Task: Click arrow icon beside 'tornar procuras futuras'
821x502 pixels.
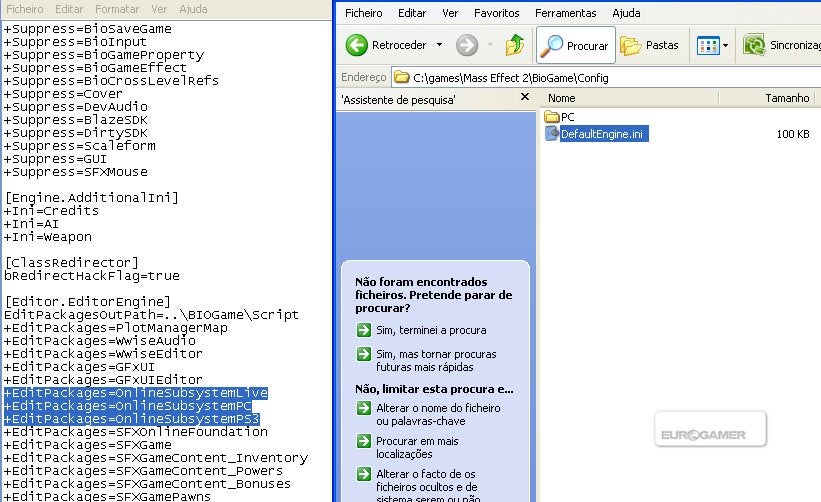Action: 364,354
